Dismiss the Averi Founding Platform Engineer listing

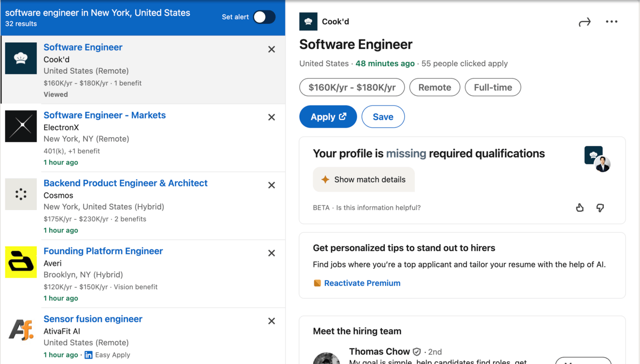[271, 253]
